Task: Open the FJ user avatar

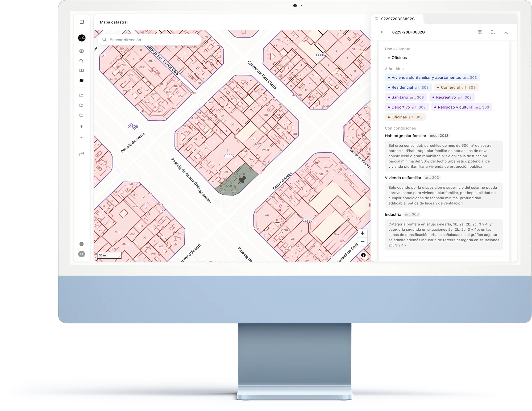Action: 82,254
